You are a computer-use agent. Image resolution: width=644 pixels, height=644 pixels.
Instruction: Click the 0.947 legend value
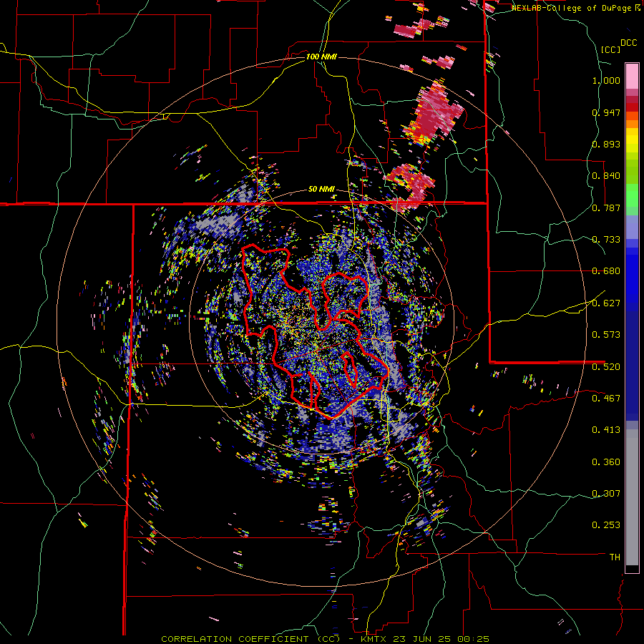click(606, 112)
